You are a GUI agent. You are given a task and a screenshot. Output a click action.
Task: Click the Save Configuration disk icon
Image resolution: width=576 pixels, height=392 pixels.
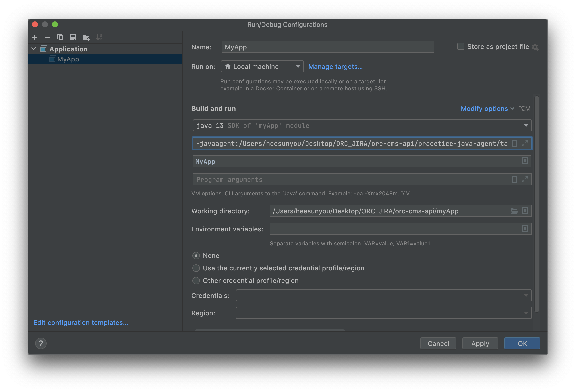[73, 37]
